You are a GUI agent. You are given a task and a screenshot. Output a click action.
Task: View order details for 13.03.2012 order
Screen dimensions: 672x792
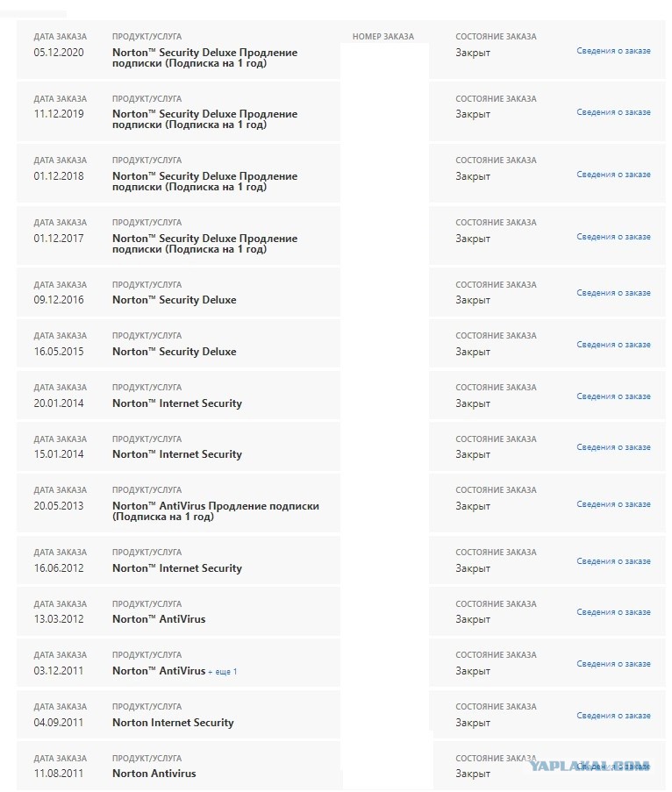pos(613,612)
